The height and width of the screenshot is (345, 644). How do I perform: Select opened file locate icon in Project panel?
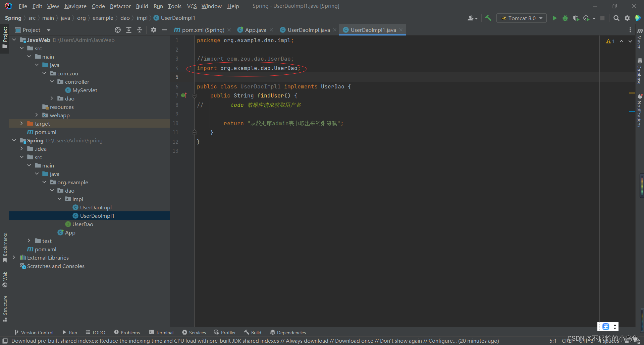[118, 30]
